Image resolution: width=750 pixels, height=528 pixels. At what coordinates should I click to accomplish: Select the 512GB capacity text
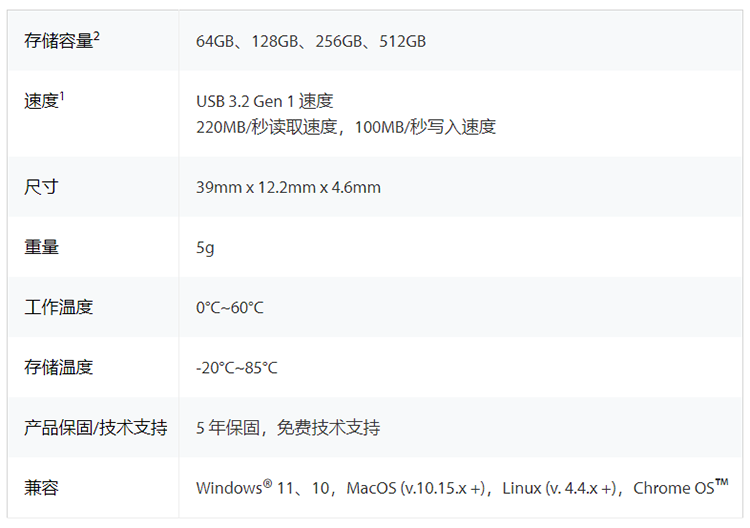403,41
